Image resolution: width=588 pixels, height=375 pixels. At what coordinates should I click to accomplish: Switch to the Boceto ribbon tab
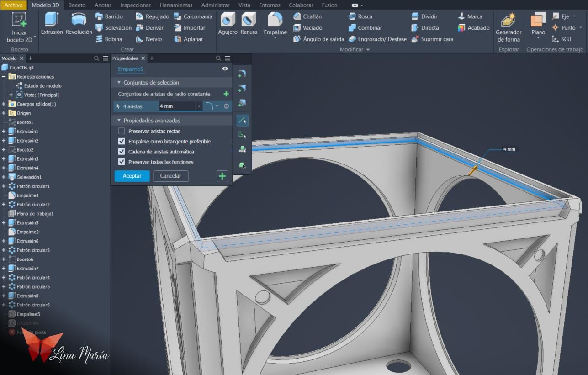point(77,5)
